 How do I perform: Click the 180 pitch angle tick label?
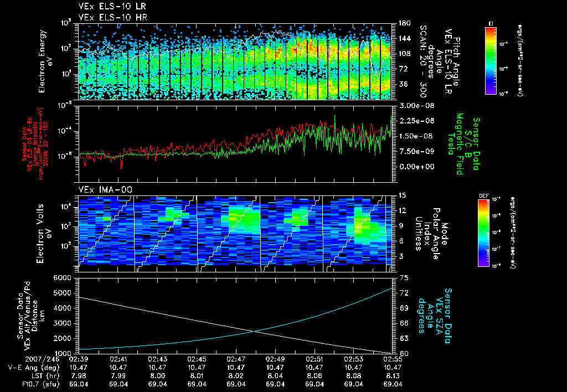pos(405,23)
